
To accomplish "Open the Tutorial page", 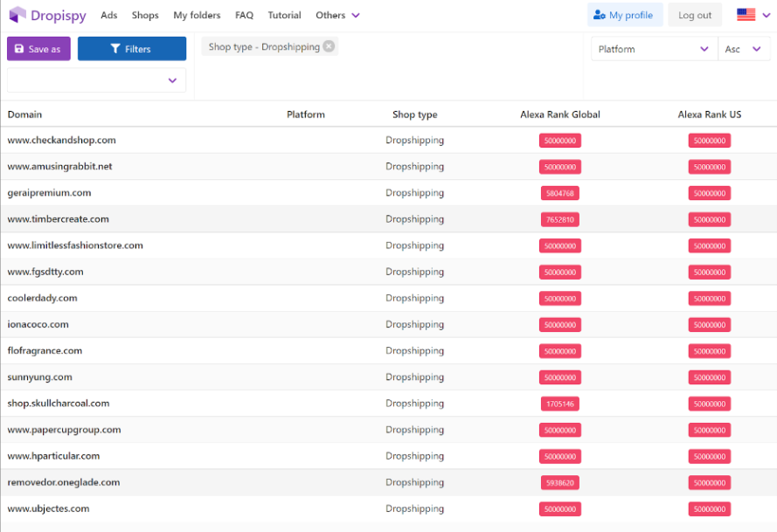I will click(x=284, y=16).
